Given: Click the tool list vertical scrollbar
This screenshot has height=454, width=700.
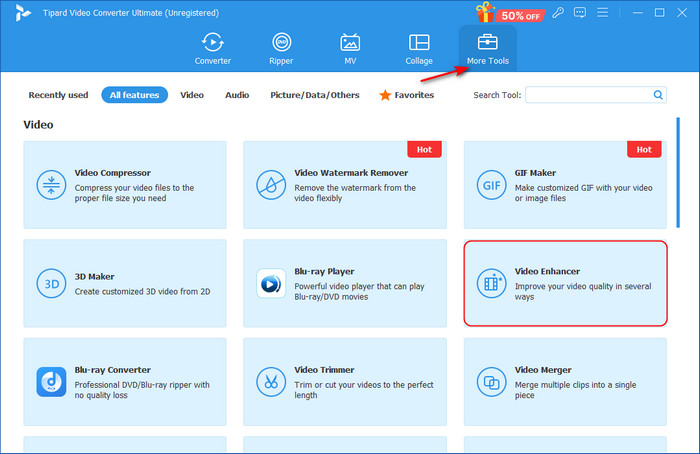Looking at the screenshot, I should (x=678, y=172).
